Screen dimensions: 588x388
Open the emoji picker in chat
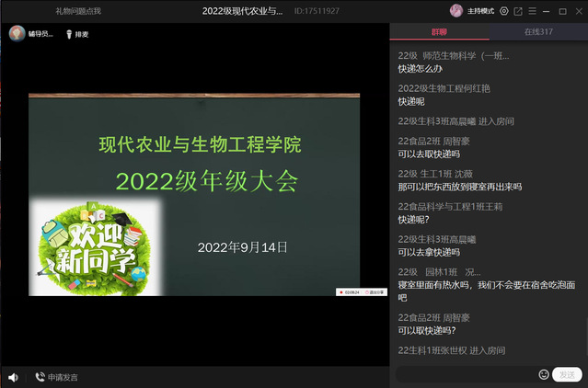544,374
